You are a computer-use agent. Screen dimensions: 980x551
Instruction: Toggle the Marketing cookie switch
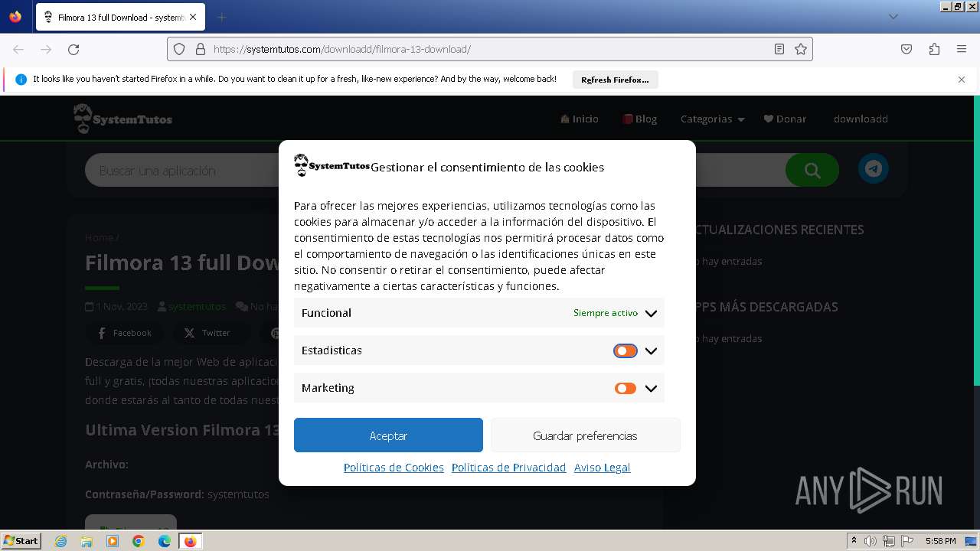pyautogui.click(x=625, y=388)
